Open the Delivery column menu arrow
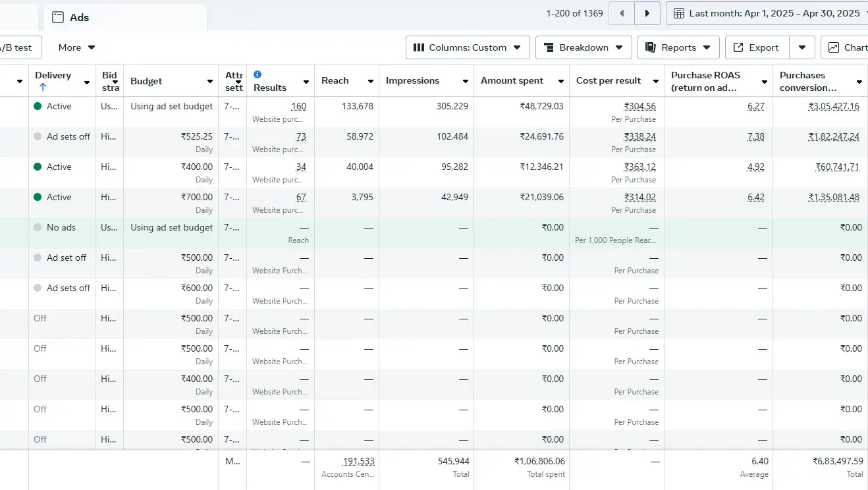868x490 pixels. coord(86,82)
